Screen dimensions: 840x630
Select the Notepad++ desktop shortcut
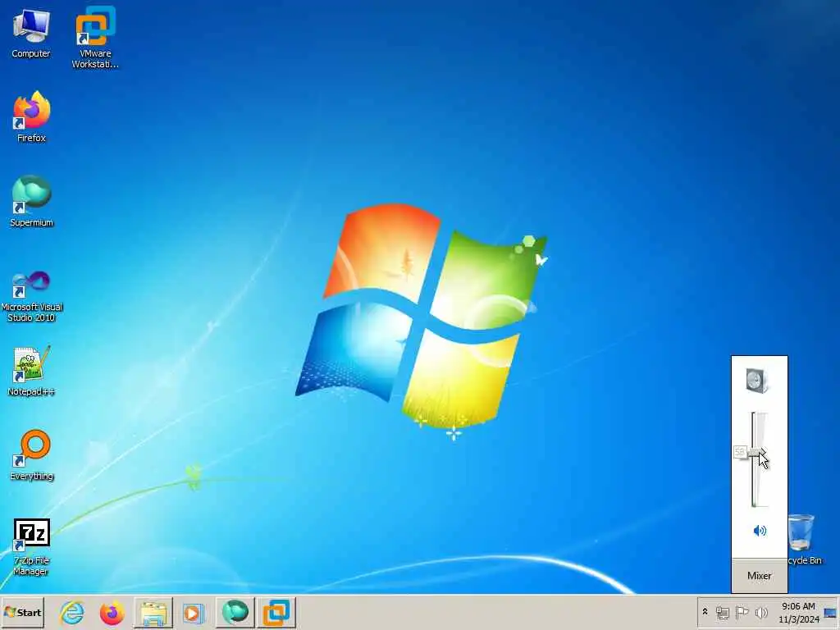pyautogui.click(x=31, y=371)
